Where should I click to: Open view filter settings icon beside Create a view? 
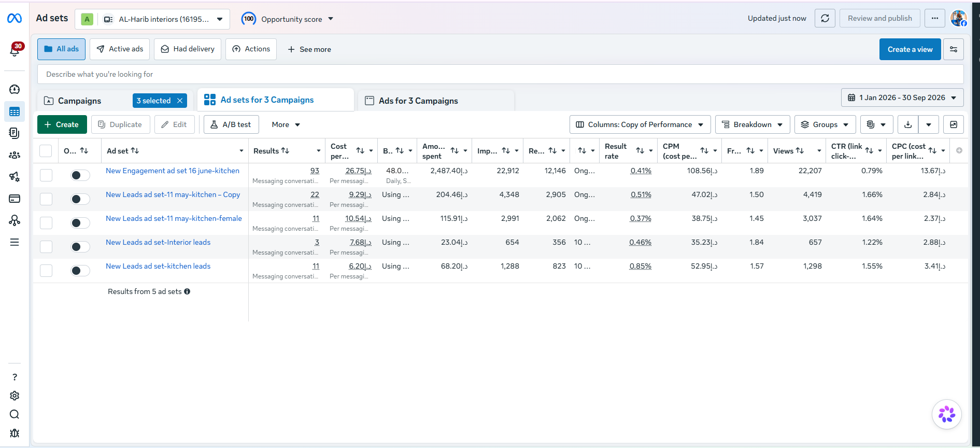954,49
